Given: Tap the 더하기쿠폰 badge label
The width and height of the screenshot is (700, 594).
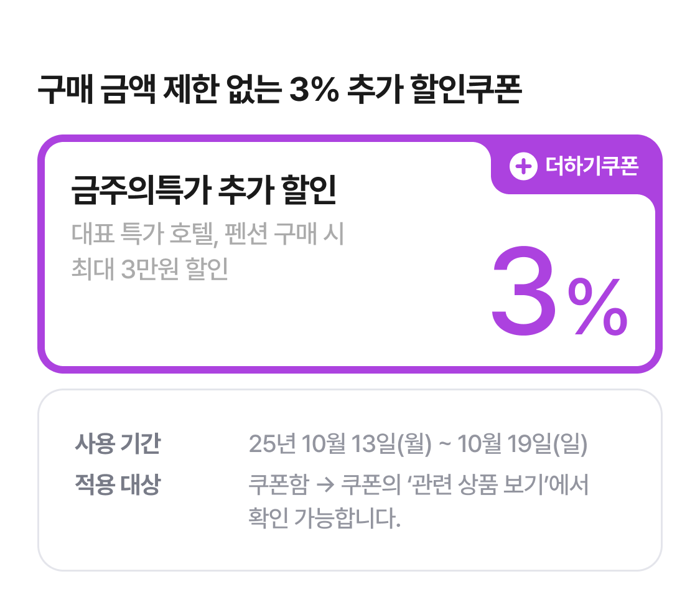Looking at the screenshot, I should 591,166.
